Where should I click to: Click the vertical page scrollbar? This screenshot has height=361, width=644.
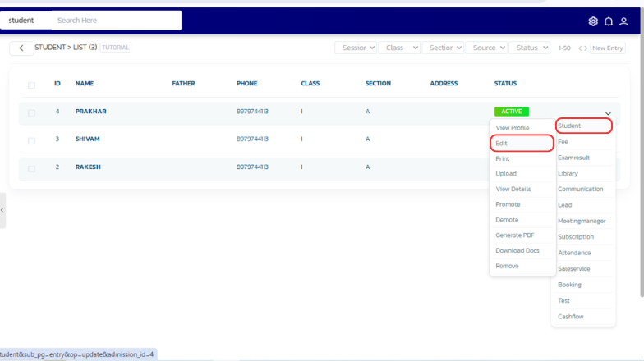pos(642,152)
